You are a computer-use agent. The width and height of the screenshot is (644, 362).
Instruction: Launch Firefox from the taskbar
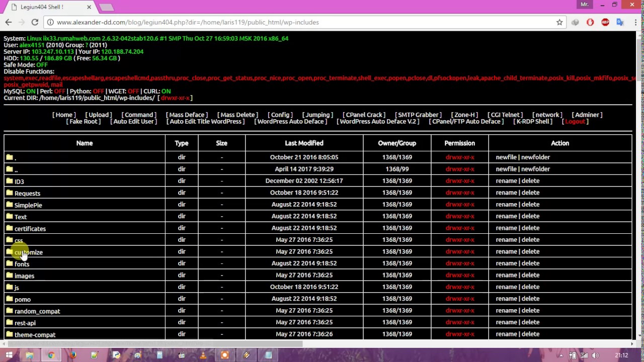click(73, 355)
